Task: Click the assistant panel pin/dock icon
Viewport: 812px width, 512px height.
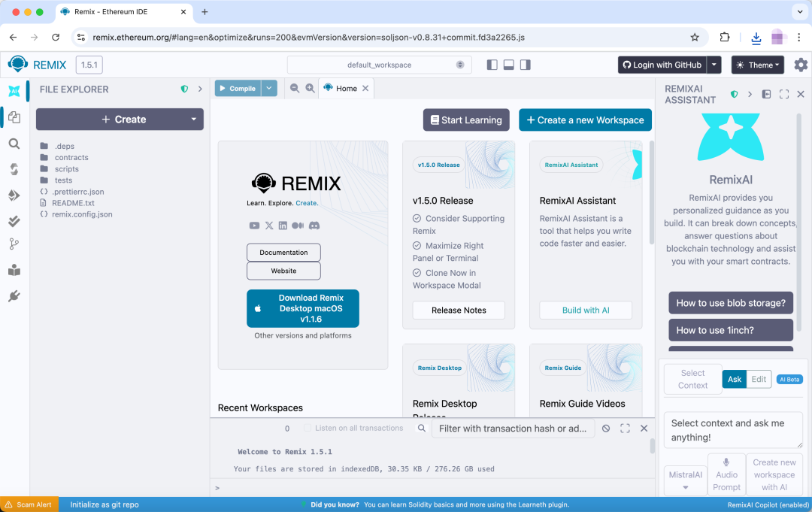Action: (x=766, y=94)
